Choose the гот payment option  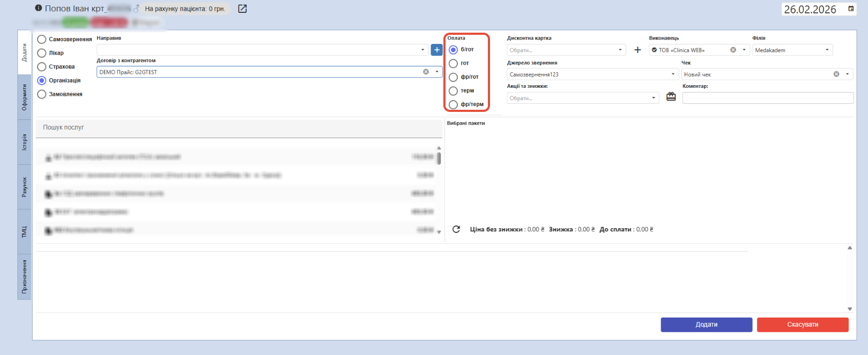[x=454, y=63]
